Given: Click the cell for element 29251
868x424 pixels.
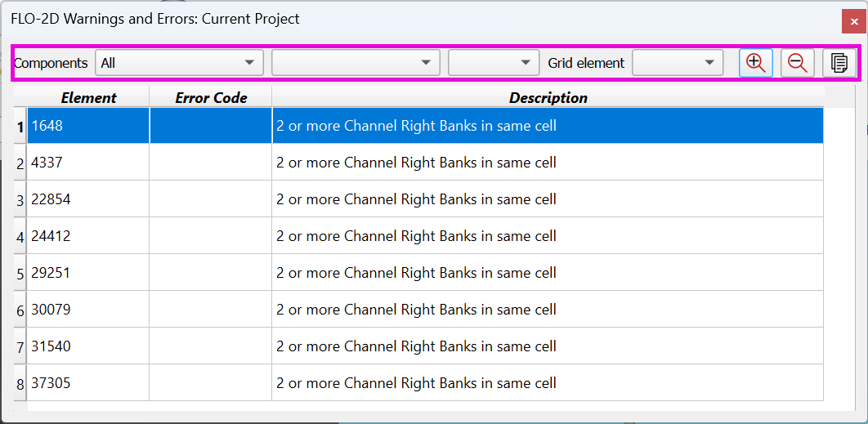Looking at the screenshot, I should pyautogui.click(x=88, y=274).
